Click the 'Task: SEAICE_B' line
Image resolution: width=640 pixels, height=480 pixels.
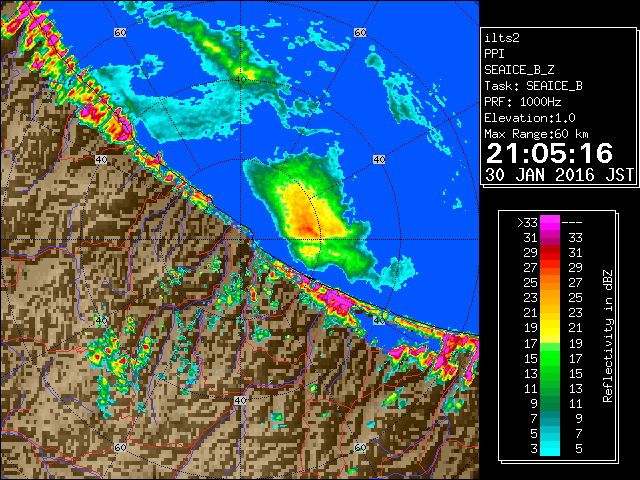533,86
